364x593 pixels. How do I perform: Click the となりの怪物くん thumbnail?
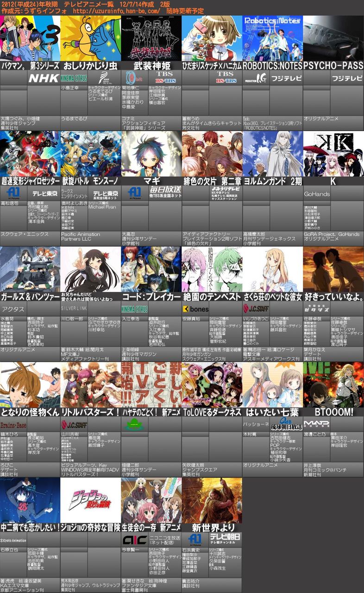point(30,385)
